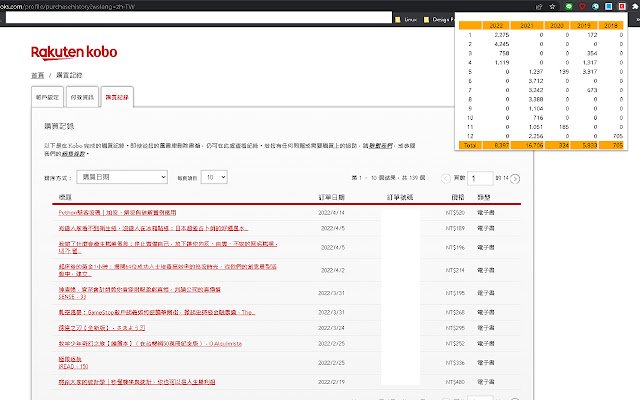Screen dimensions: 640x400
Task: Click the 2021 column header in popup
Action: (x=527, y=25)
